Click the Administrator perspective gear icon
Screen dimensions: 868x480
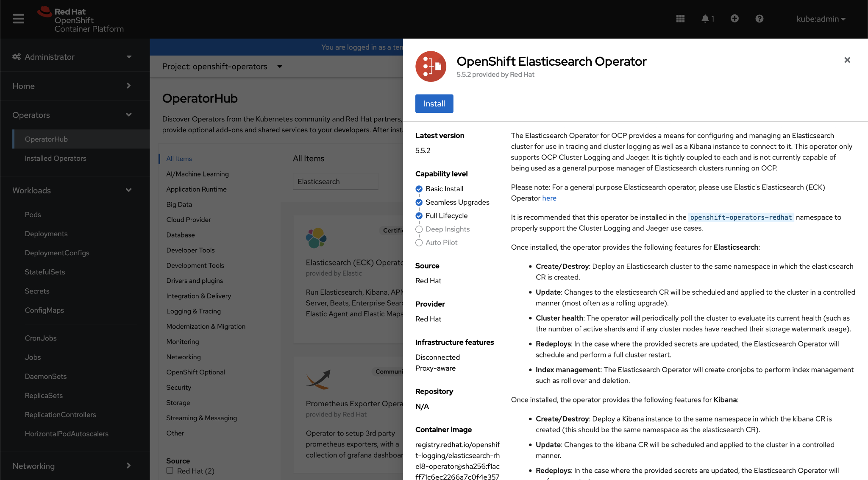coord(17,57)
